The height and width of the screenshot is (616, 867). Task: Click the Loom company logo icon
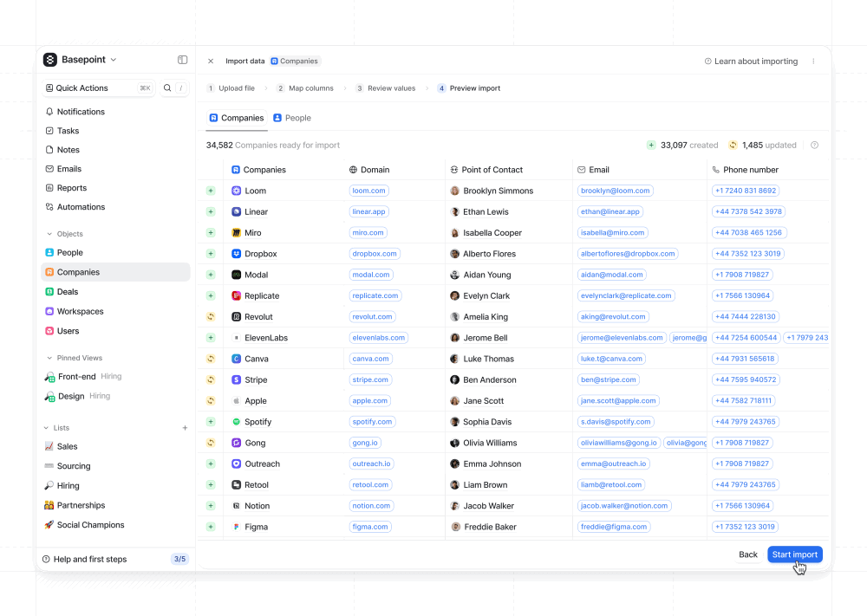(236, 191)
